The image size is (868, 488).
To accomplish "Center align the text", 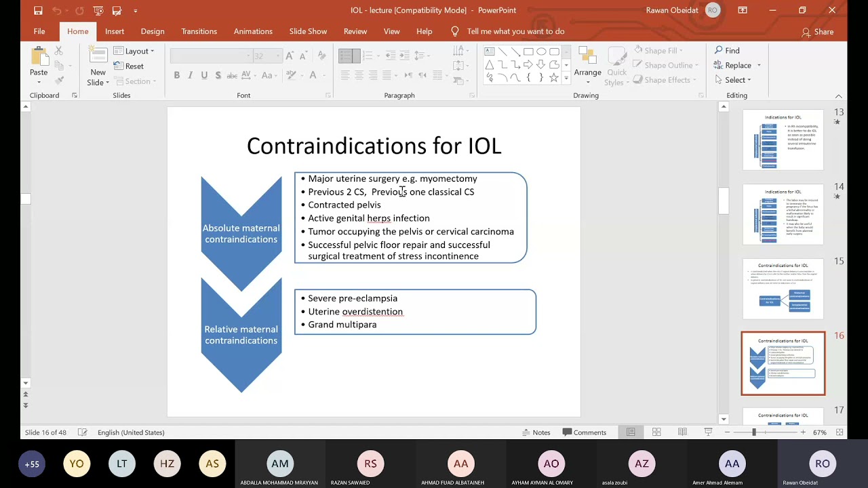I will pos(359,75).
